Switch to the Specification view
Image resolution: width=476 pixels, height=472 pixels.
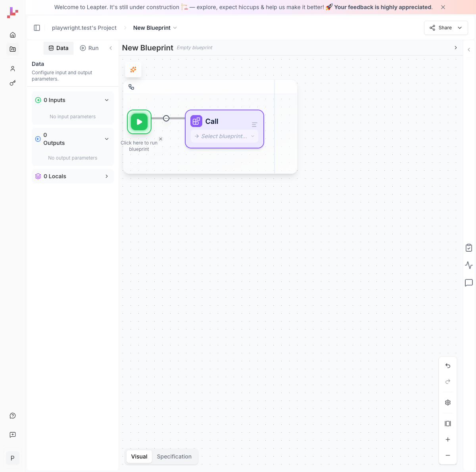click(174, 457)
